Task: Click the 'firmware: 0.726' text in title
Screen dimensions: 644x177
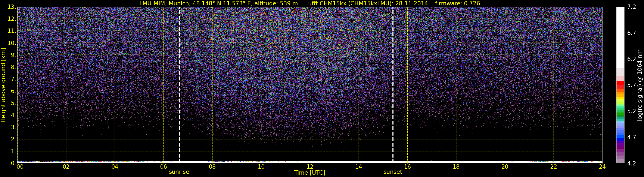Action: pos(457,3)
